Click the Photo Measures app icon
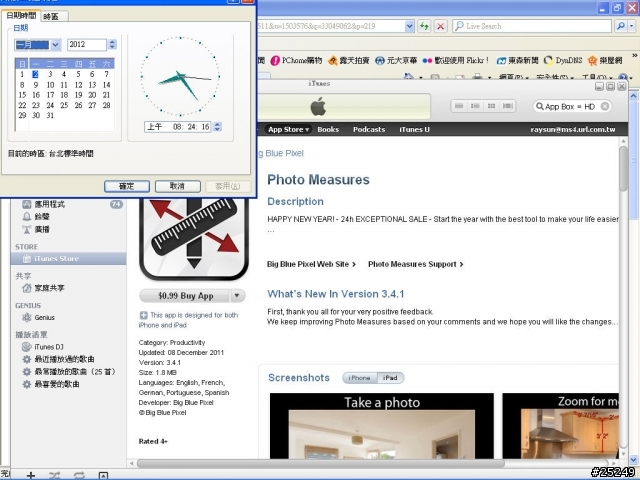This screenshot has height=480, width=640. [194, 239]
